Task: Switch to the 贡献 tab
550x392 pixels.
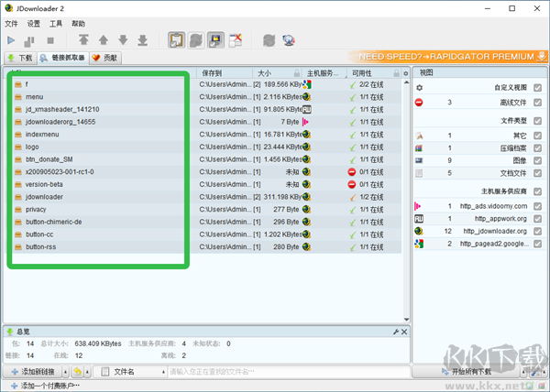Action: click(x=105, y=58)
